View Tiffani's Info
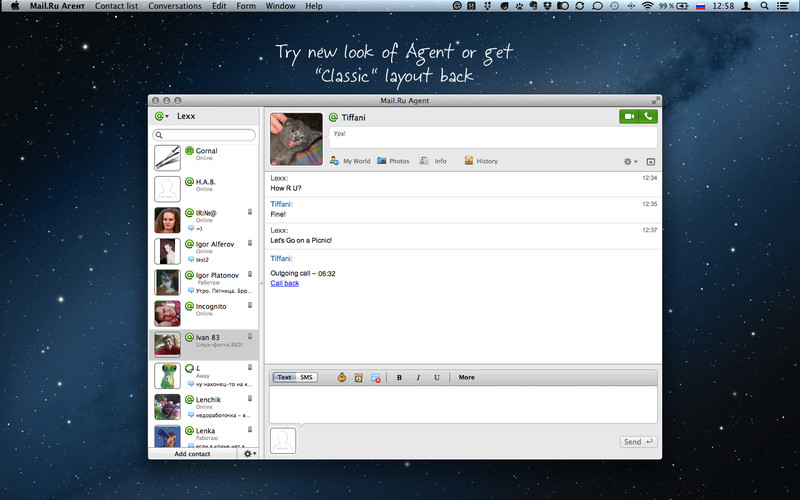The image size is (800, 500). [x=433, y=161]
